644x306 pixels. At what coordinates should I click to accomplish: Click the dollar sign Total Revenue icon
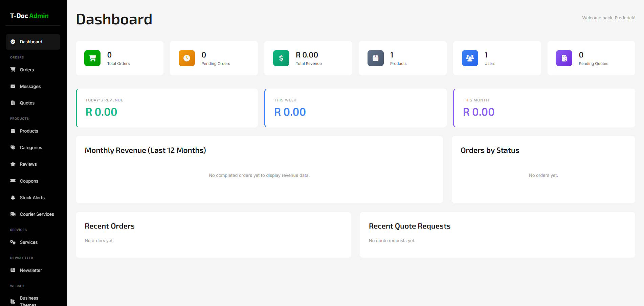[281, 58]
